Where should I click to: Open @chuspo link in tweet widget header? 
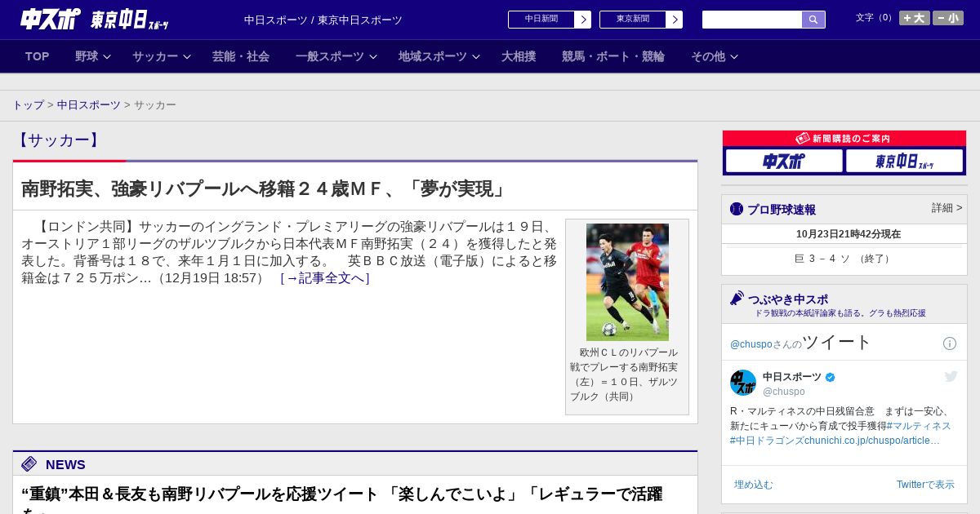pos(751,344)
